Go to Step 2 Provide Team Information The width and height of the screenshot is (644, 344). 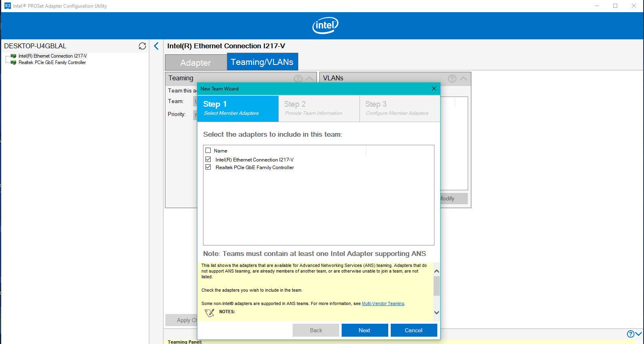point(319,108)
